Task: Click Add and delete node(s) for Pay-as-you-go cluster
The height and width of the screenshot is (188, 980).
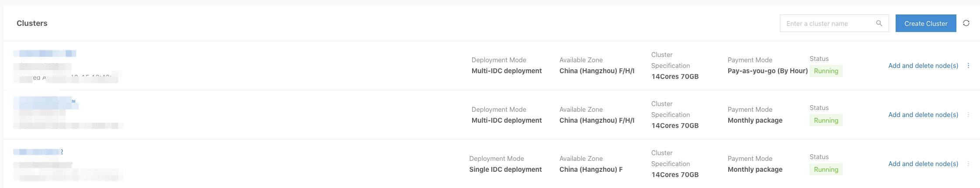Action: (x=923, y=66)
